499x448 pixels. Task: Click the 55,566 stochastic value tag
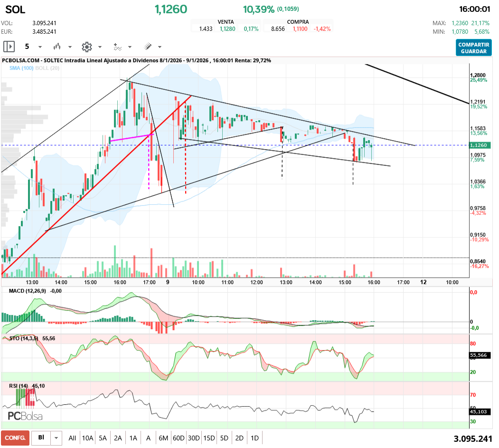pos(480,355)
